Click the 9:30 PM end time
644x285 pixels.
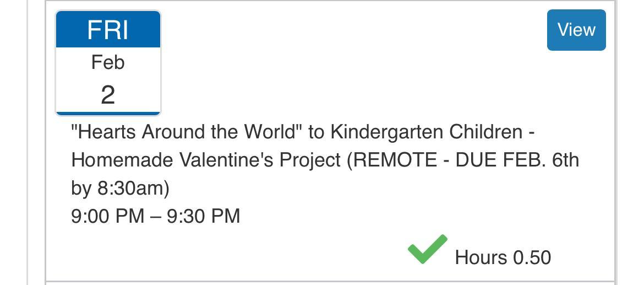tap(204, 216)
